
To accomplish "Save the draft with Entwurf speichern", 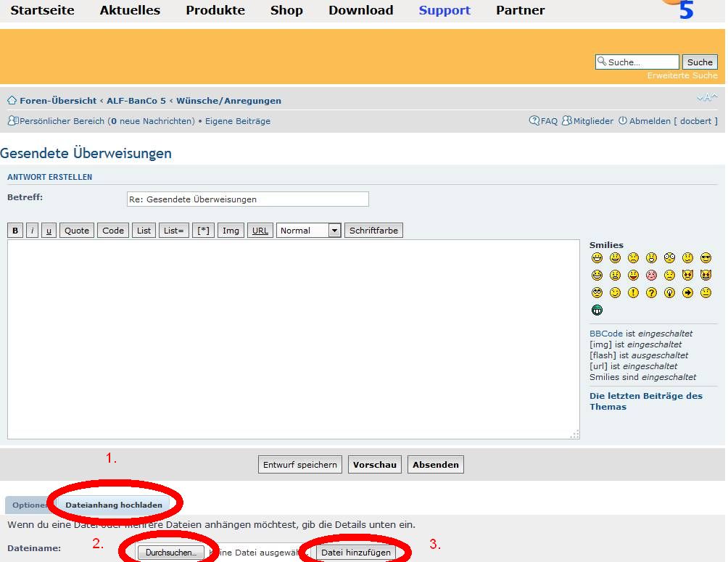I will [x=300, y=464].
